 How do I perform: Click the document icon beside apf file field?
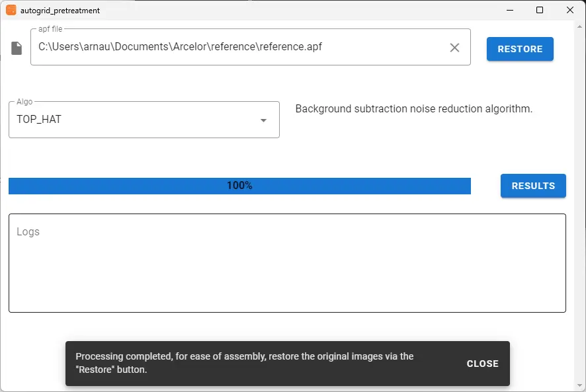point(17,48)
